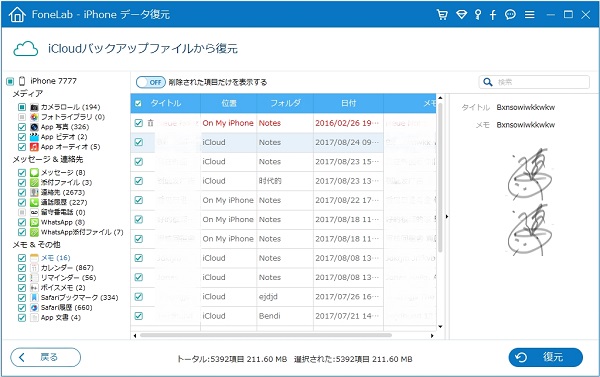Click the photo library icon
The image size is (600, 377).
[x=34, y=117]
